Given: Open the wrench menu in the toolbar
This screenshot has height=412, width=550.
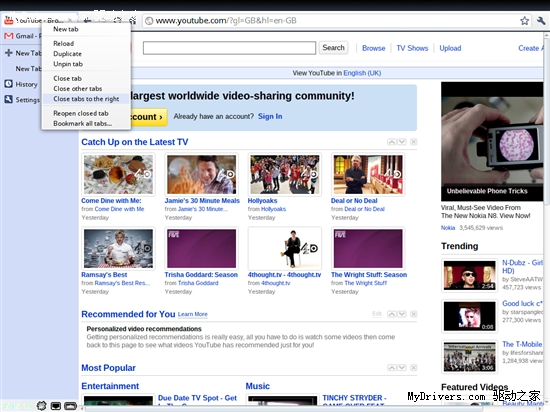Looking at the screenshot, I should click(541, 21).
